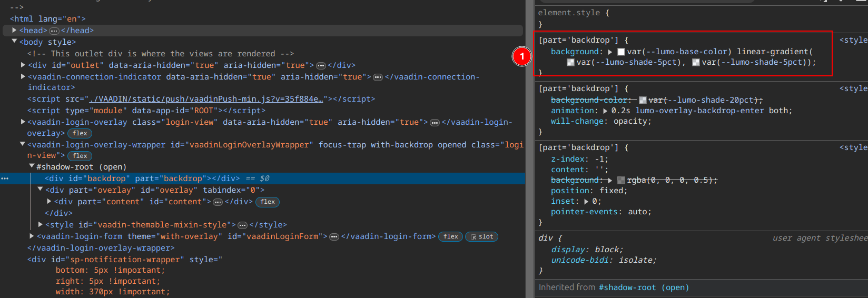Screen dimensions: 868x298
Task: Open the three-dot menu on the selected backdrop row
Action: [5, 178]
